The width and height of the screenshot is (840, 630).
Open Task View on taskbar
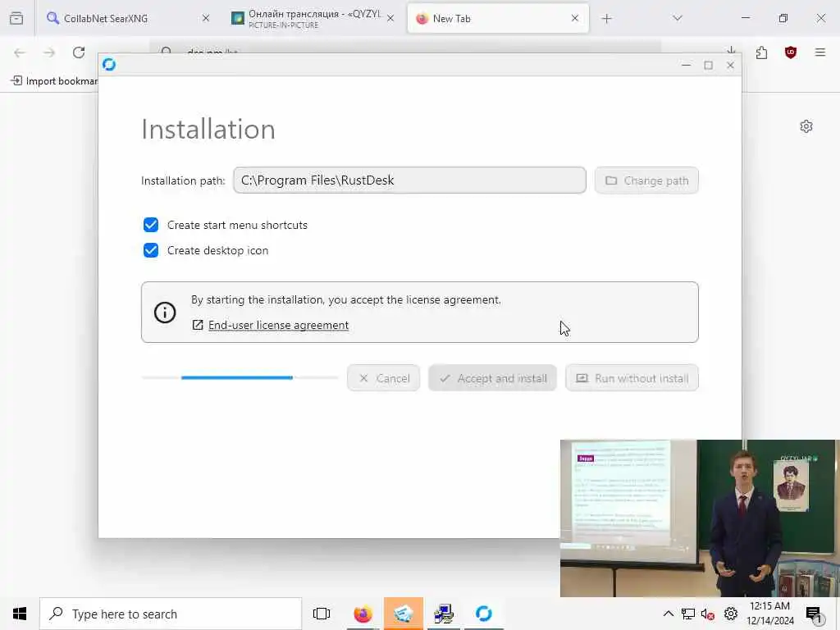point(322,614)
